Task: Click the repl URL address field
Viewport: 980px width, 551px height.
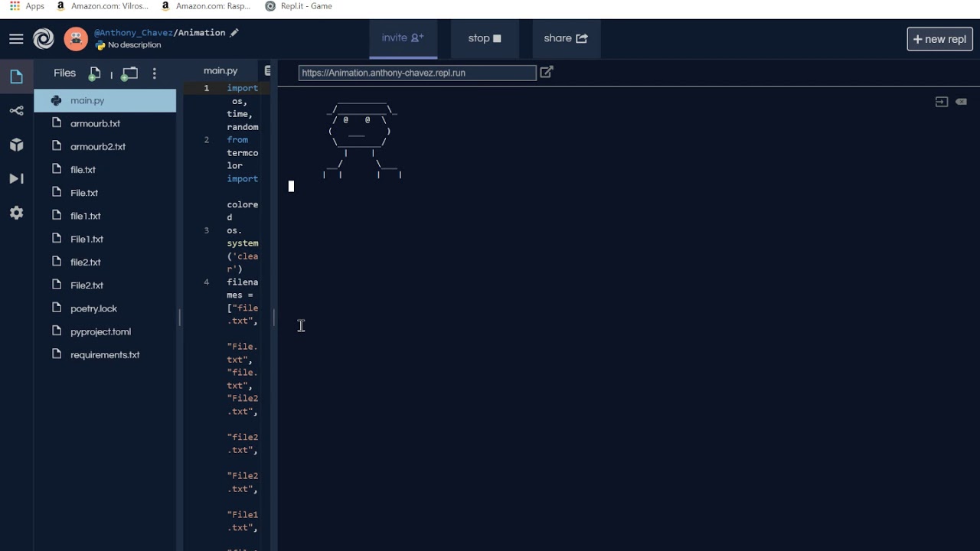Action: coord(417,73)
